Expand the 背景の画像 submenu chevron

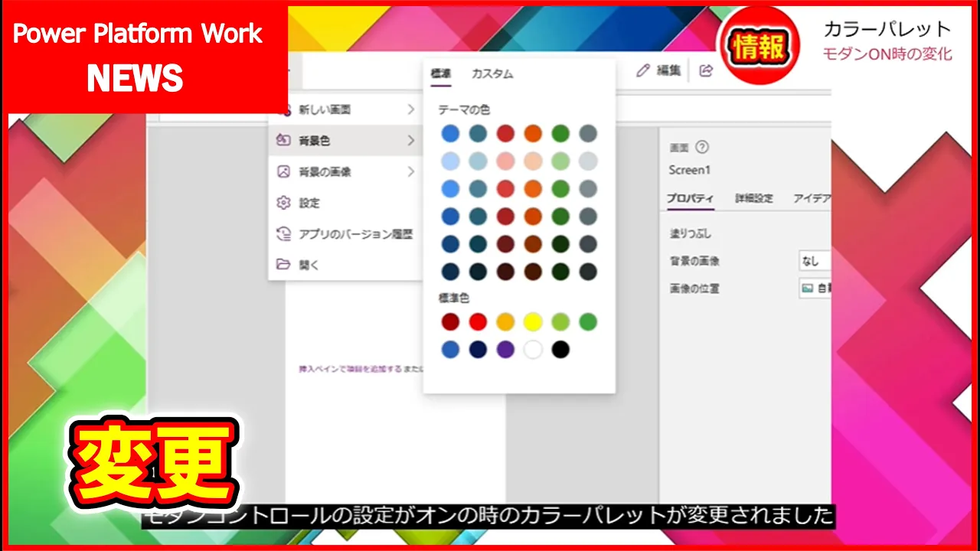(x=411, y=171)
